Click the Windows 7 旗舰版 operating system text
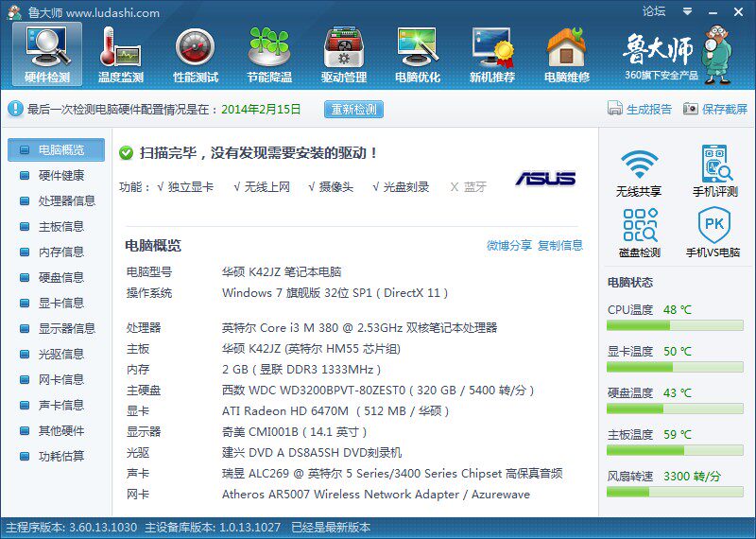Image resolution: width=756 pixels, height=539 pixels. (x=335, y=293)
